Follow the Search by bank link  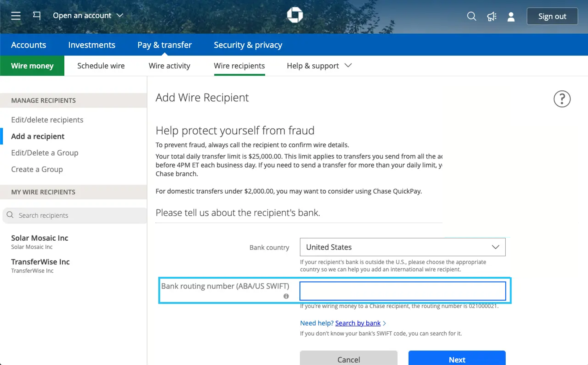click(x=358, y=323)
